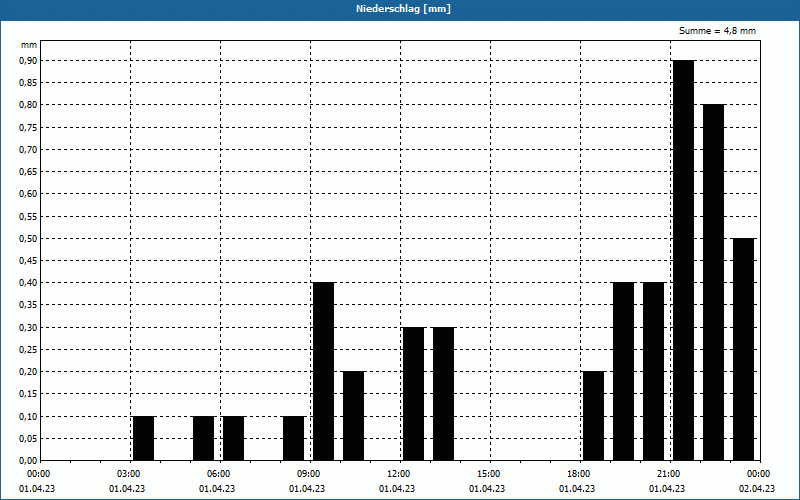Click the 0,30 y-axis value
Image resolution: width=800 pixels, height=500 pixels.
[x=28, y=328]
